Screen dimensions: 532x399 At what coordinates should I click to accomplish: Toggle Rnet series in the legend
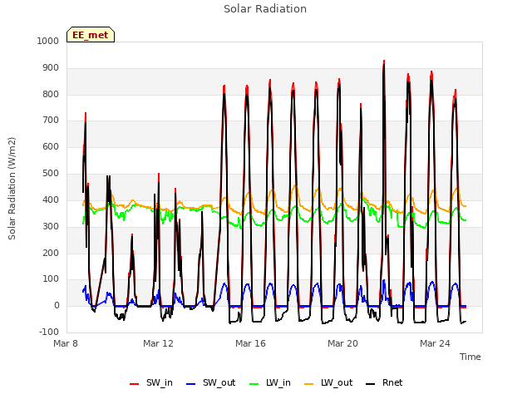(x=384, y=382)
